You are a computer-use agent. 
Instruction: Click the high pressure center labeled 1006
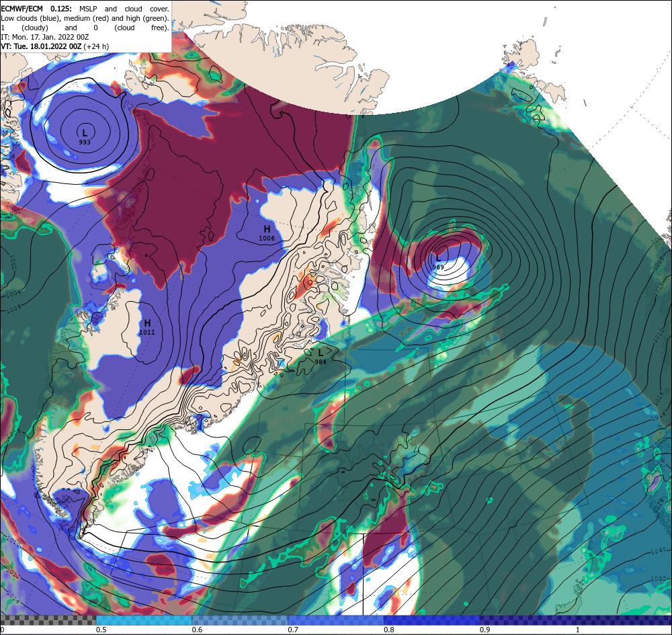[x=267, y=233]
